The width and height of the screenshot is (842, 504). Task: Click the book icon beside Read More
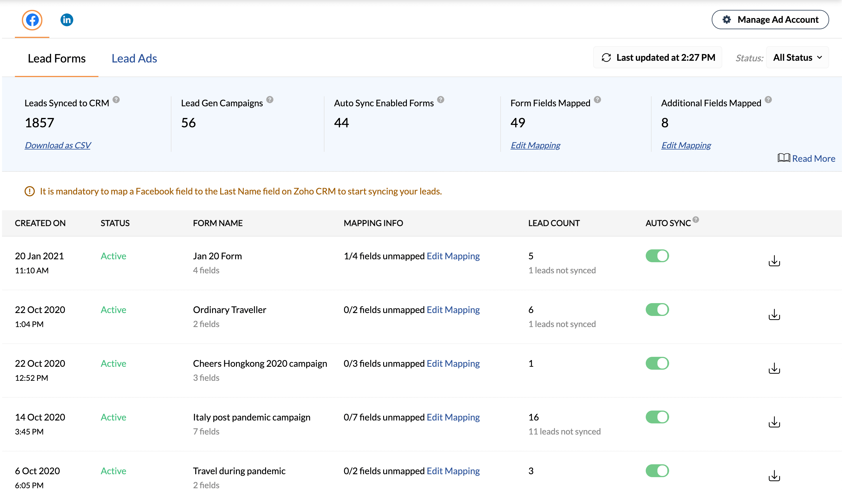[783, 158]
